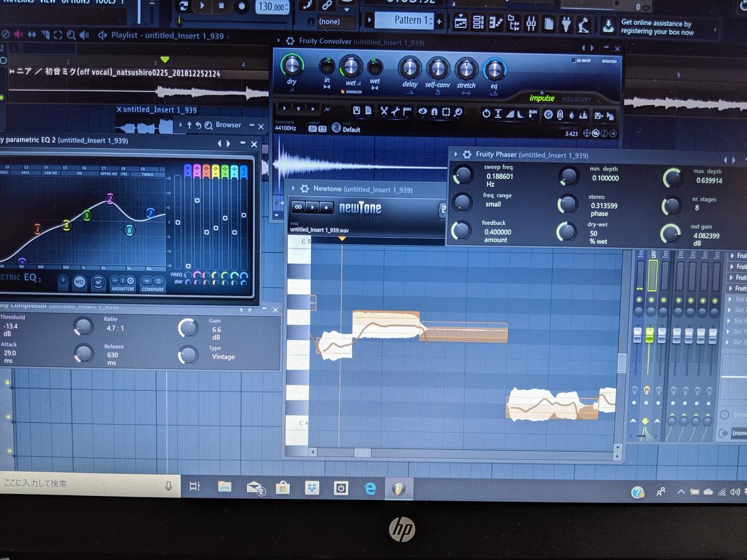The image size is (747, 560).
Task: Toggle NORMALIZE under the Convolver wet knob
Action: coord(352,92)
